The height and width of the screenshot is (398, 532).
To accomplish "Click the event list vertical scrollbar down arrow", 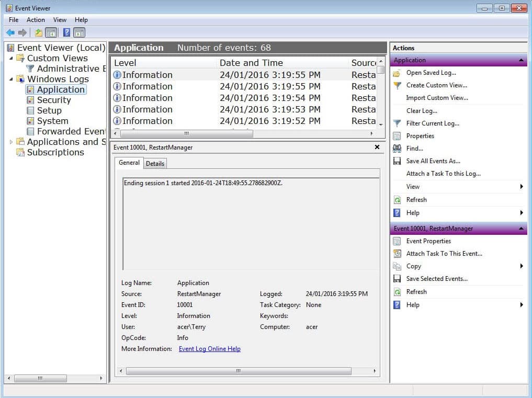I will 381,125.
